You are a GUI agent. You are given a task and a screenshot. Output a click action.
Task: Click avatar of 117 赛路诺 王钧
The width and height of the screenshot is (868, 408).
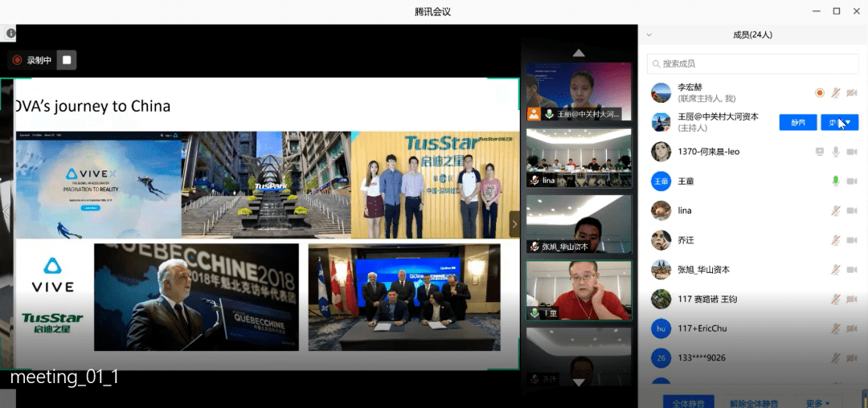pos(661,299)
